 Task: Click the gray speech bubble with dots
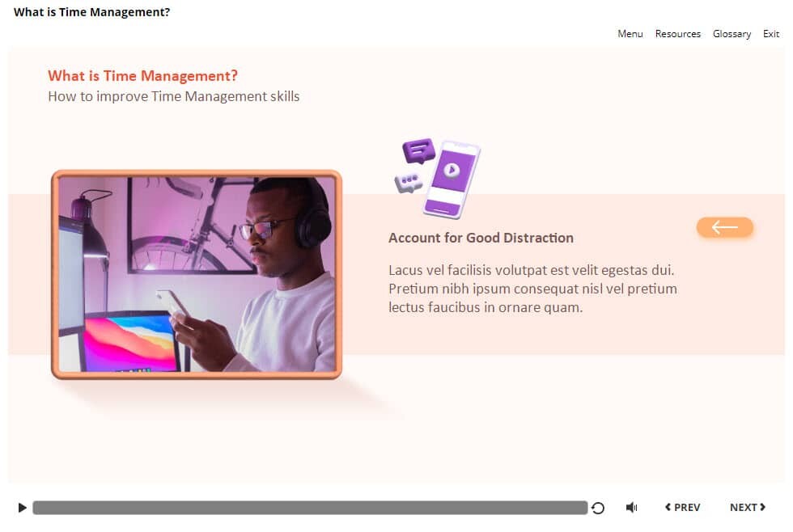point(409,182)
